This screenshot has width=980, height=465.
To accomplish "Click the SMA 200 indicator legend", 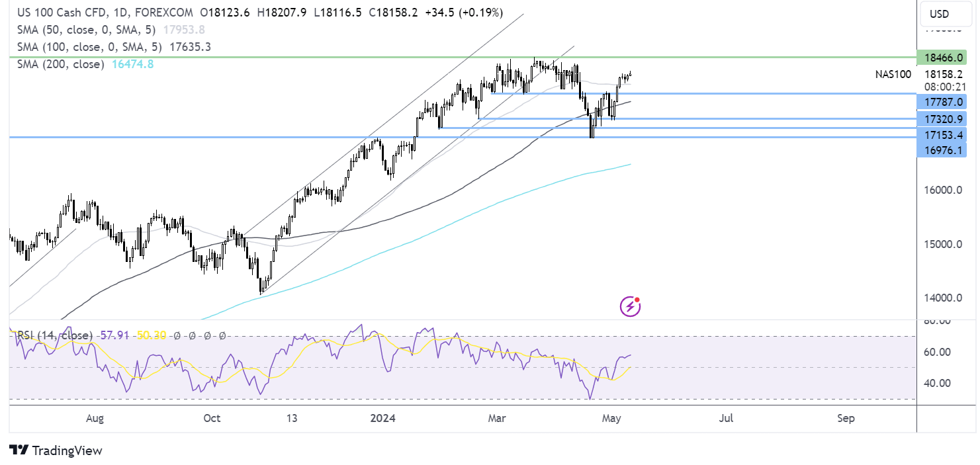I will click(x=61, y=64).
